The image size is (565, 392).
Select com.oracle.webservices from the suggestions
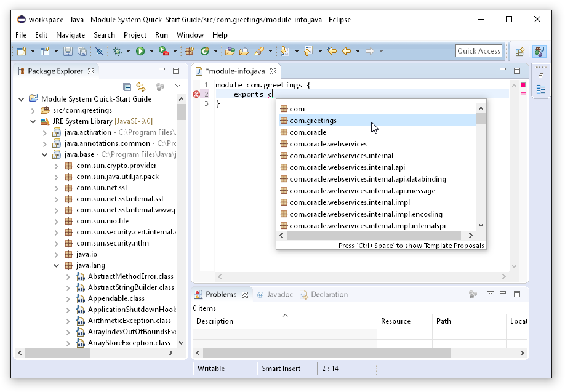[x=328, y=144]
